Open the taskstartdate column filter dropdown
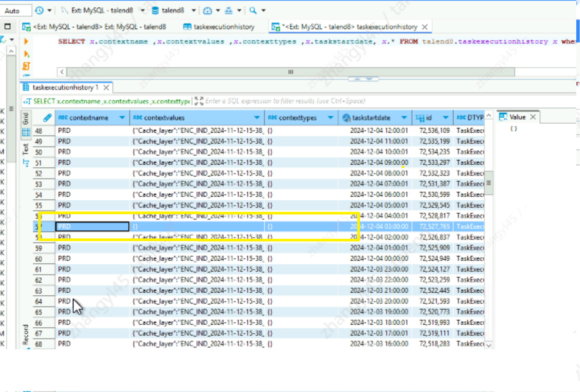This screenshot has height=392, width=580. 404,118
